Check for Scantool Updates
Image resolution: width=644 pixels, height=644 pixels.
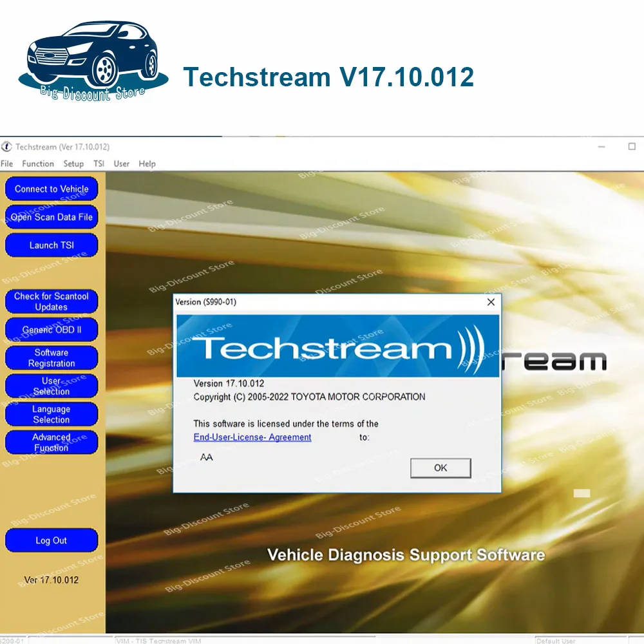pyautogui.click(x=52, y=301)
